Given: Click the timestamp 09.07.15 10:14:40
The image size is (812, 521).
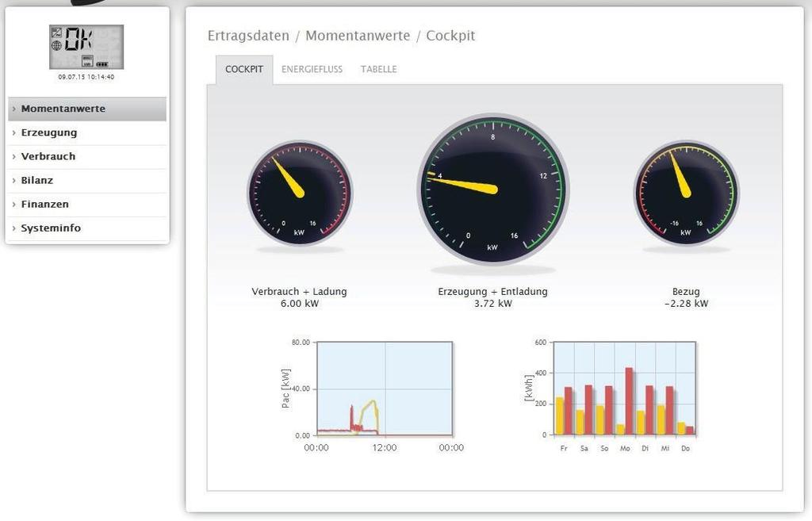Looking at the screenshot, I should click(x=86, y=77).
